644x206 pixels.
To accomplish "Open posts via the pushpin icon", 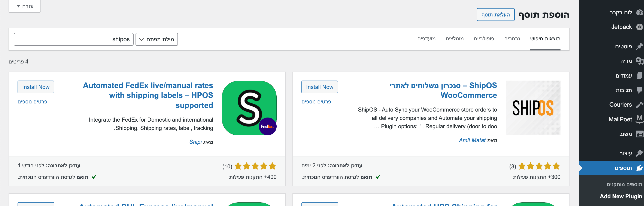I will coord(639,46).
